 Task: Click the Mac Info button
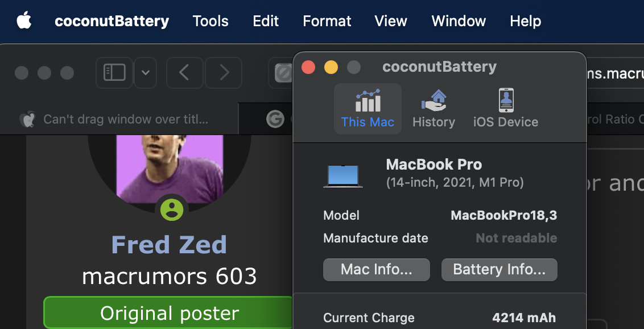pyautogui.click(x=376, y=270)
